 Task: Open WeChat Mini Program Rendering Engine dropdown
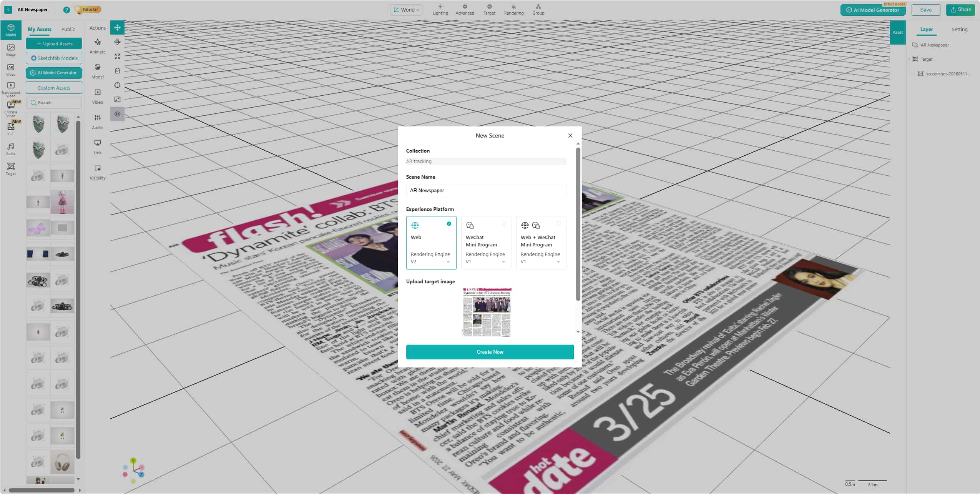(485, 261)
